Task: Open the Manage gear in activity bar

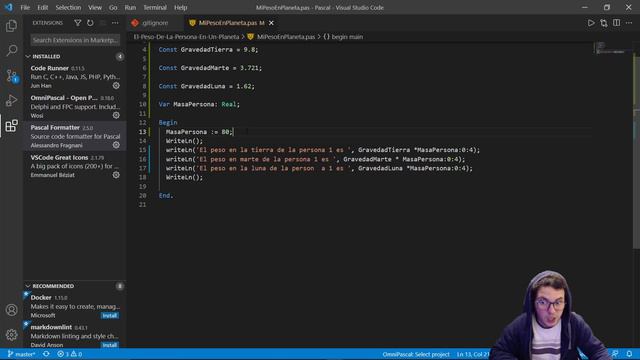Action: tap(11, 335)
